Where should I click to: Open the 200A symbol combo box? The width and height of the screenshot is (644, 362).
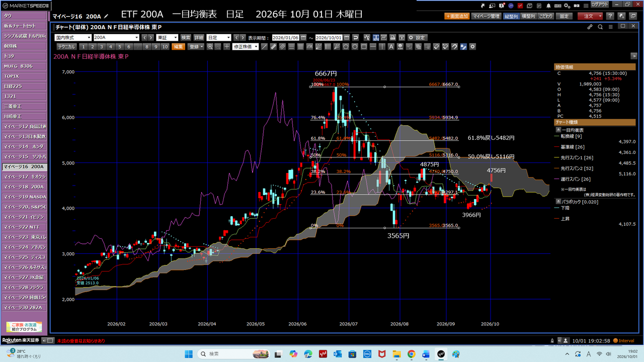click(116, 38)
